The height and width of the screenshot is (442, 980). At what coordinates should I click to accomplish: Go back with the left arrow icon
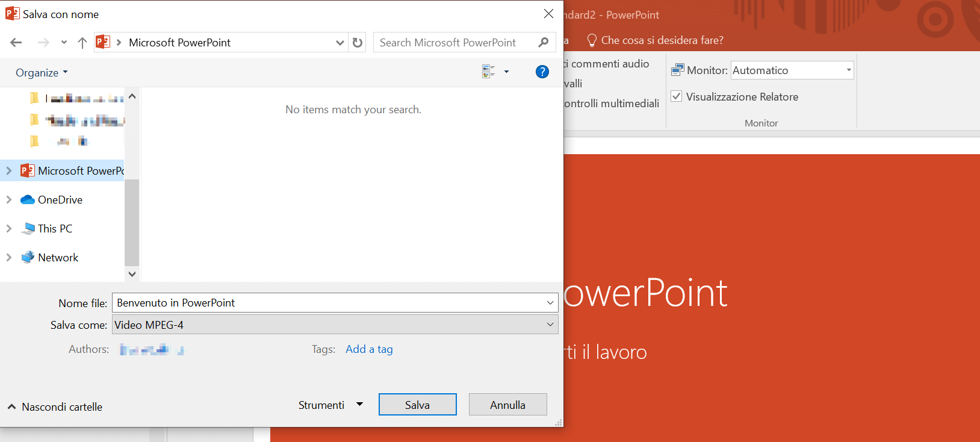coord(16,43)
